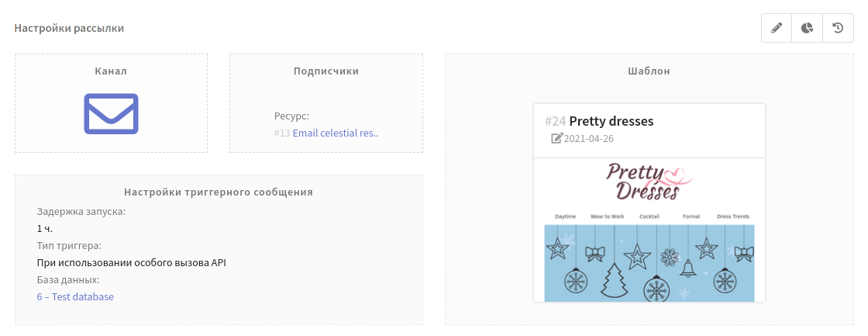Click the 1 ч. launch delay value
Viewport: 868px width, 336px height.
pyautogui.click(x=45, y=228)
